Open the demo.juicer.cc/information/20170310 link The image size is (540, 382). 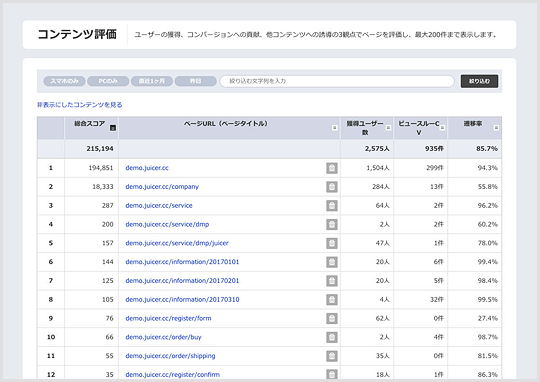182,300
